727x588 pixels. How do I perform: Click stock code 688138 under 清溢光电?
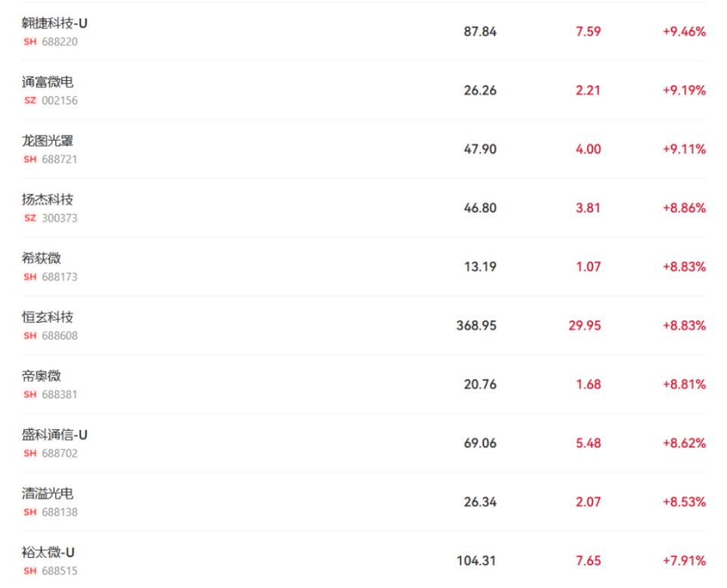tap(60, 512)
